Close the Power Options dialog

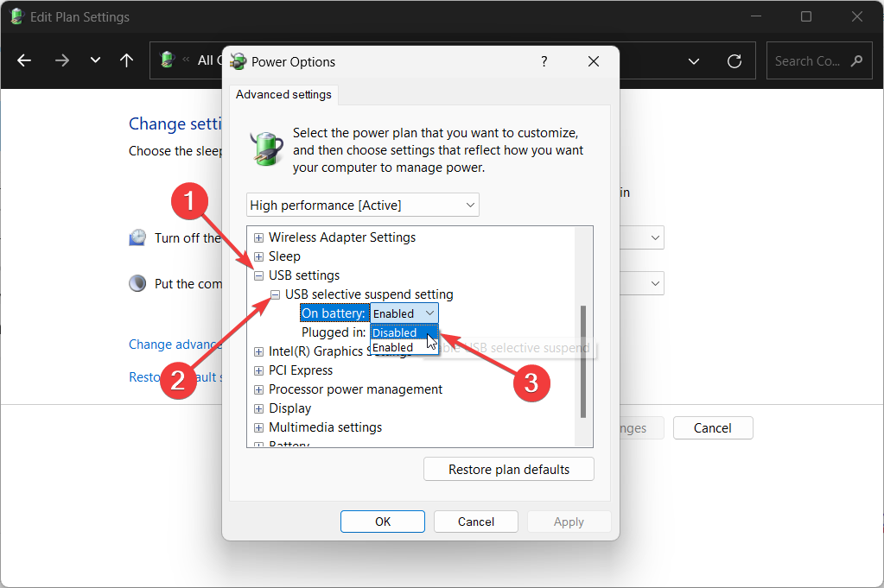point(594,60)
